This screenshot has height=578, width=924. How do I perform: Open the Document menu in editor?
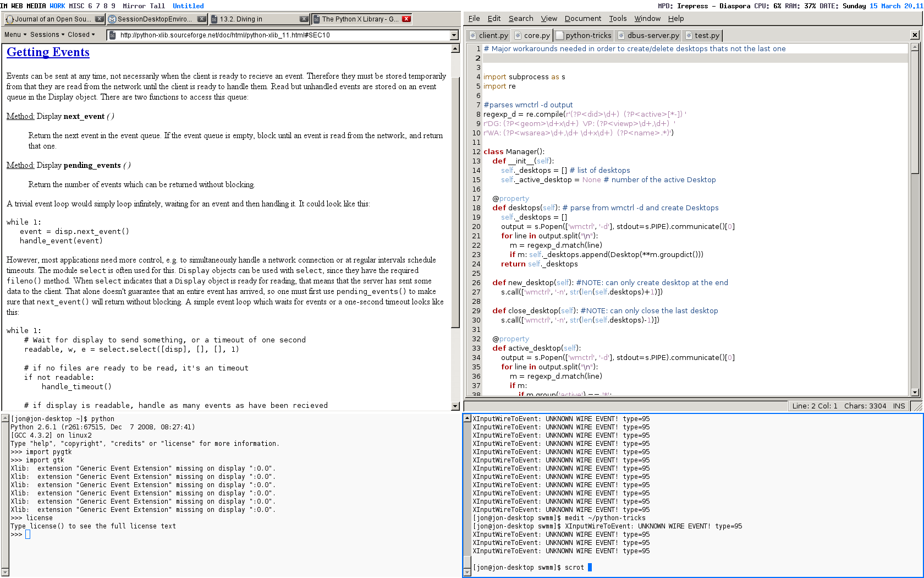[583, 19]
